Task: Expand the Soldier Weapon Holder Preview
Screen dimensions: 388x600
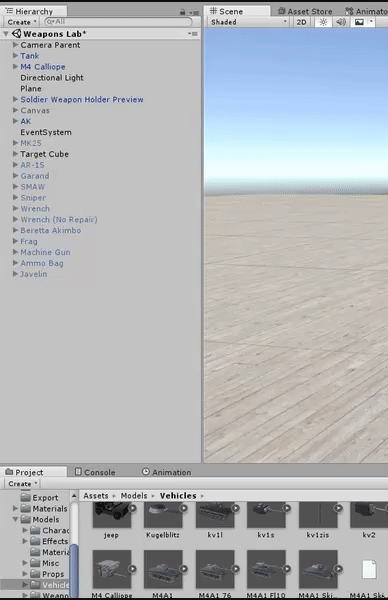Action: (x=15, y=99)
